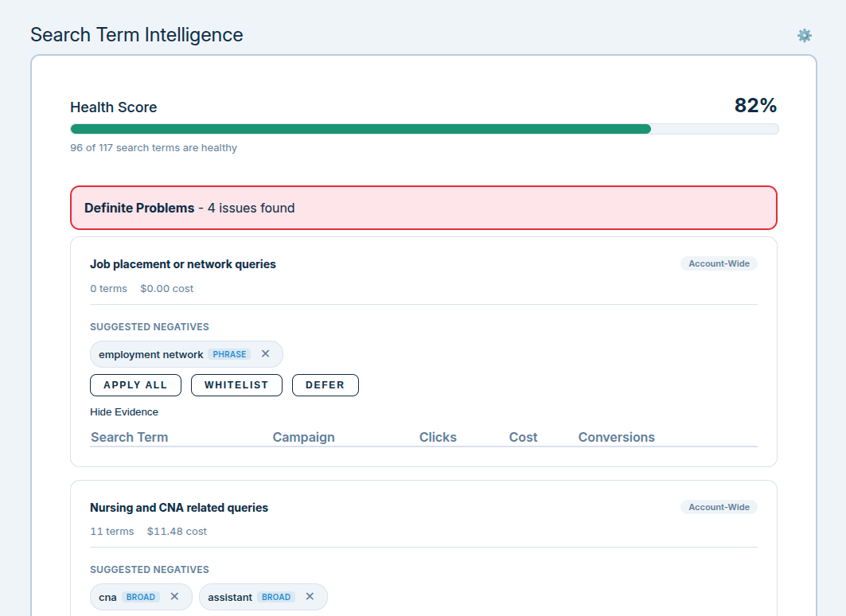Image resolution: width=846 pixels, height=616 pixels.
Task: Click the BROAD tag on assistant chip
Action: point(276,597)
